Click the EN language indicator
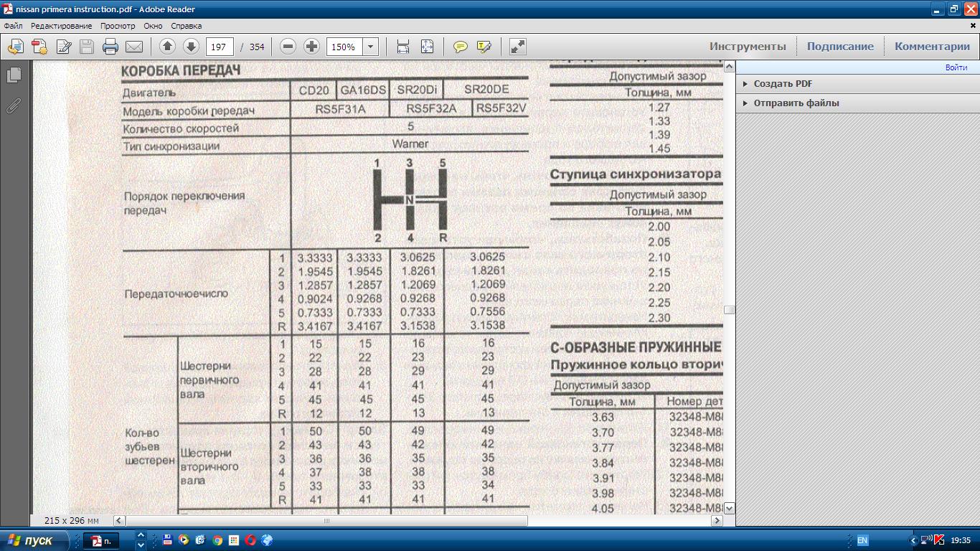The width and height of the screenshot is (980, 551). pos(862,540)
